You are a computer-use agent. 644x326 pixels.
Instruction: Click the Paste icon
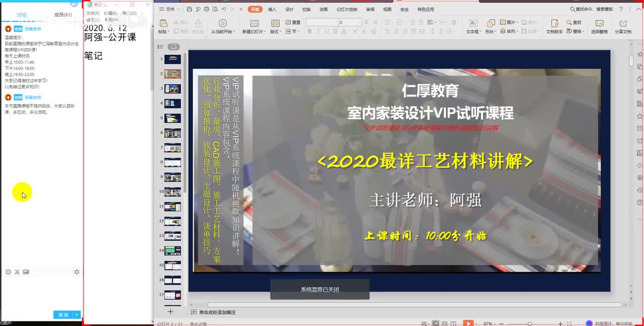(163, 23)
